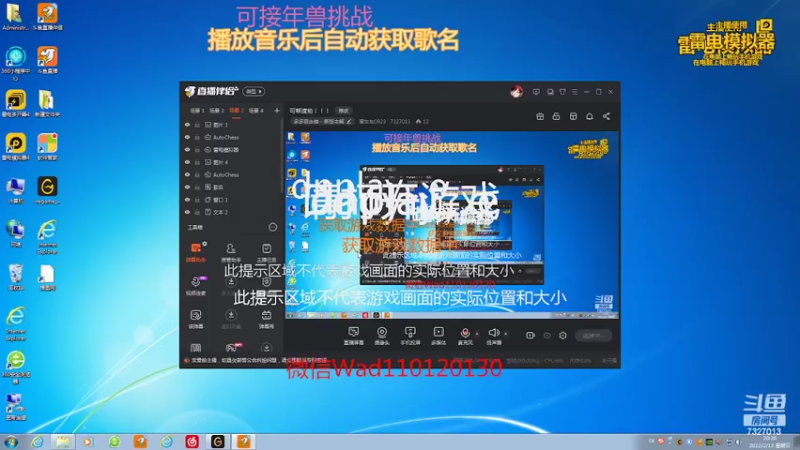Hide the AutoChess layer below 图片 4

187,174
